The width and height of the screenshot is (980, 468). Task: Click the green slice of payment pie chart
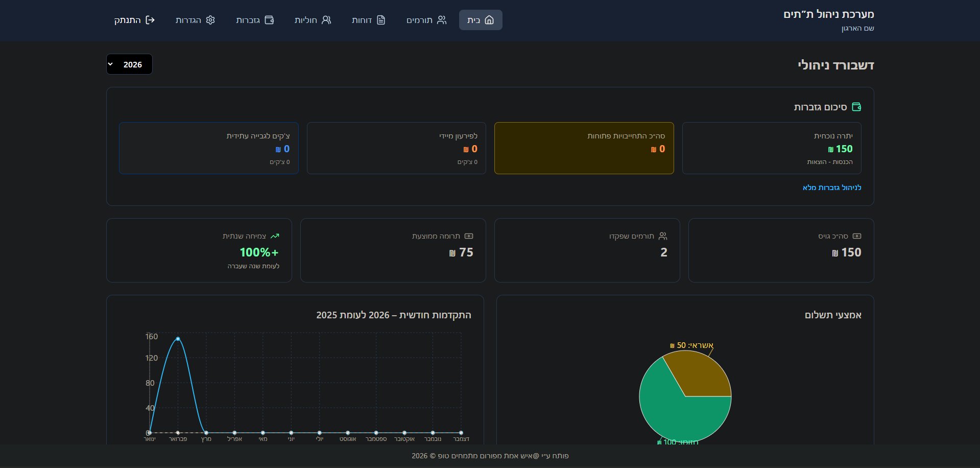tap(674, 414)
